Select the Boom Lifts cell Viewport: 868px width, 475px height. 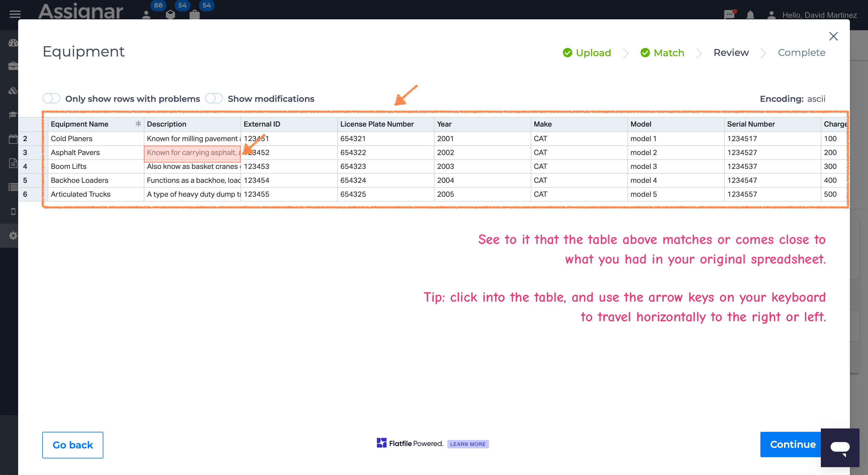click(x=96, y=166)
